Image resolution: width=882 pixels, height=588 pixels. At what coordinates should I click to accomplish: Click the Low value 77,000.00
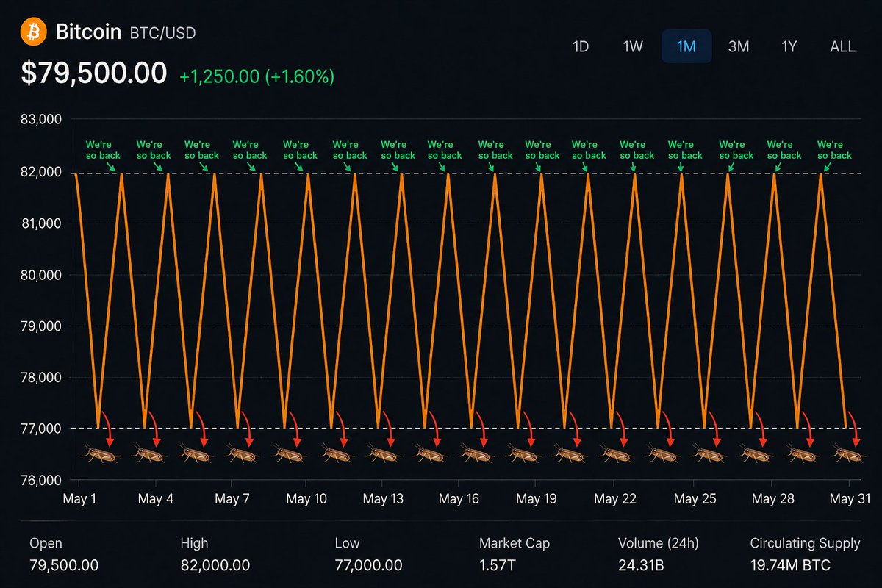tap(367, 565)
